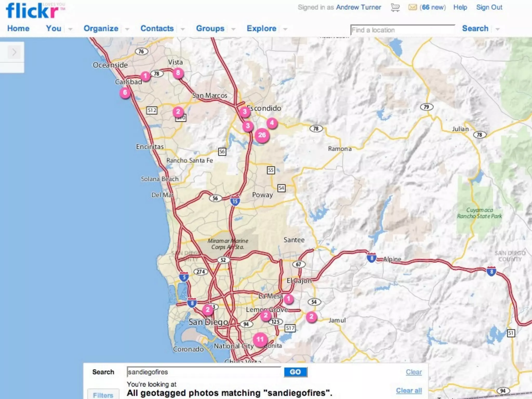Click the Flickr logo
The image size is (532, 399).
tap(32, 11)
